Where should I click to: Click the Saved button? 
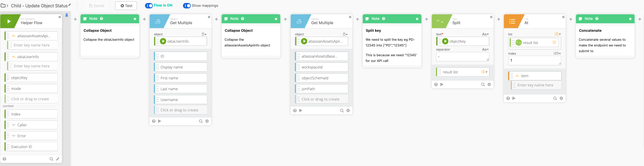point(96,6)
